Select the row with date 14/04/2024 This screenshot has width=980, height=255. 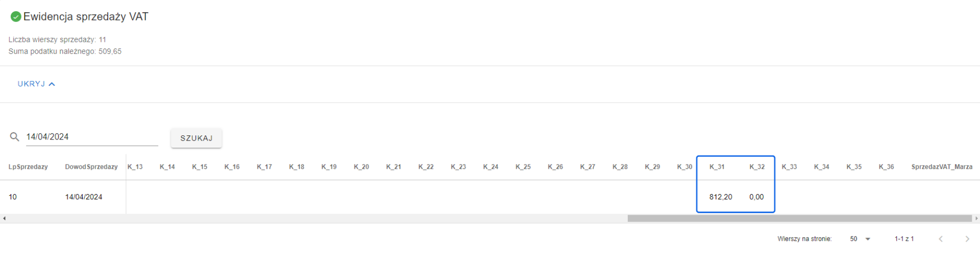click(x=84, y=197)
